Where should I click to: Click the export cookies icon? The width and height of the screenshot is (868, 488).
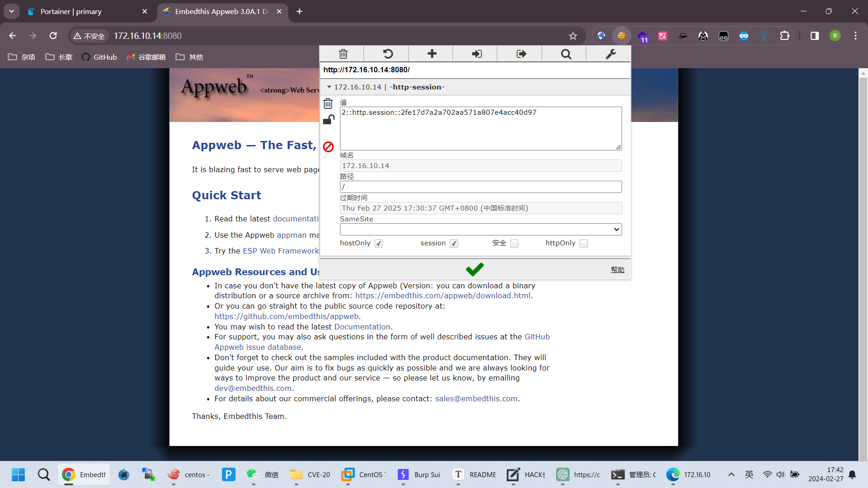tap(521, 54)
